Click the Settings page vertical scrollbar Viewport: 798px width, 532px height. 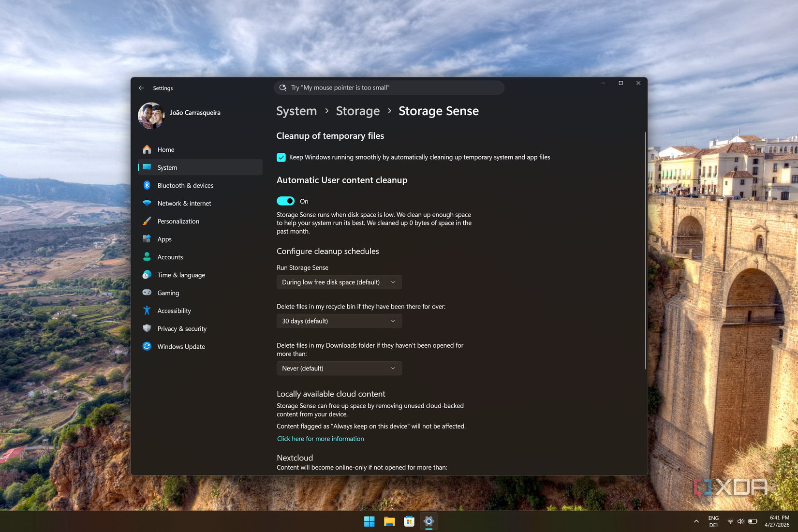(x=645, y=251)
